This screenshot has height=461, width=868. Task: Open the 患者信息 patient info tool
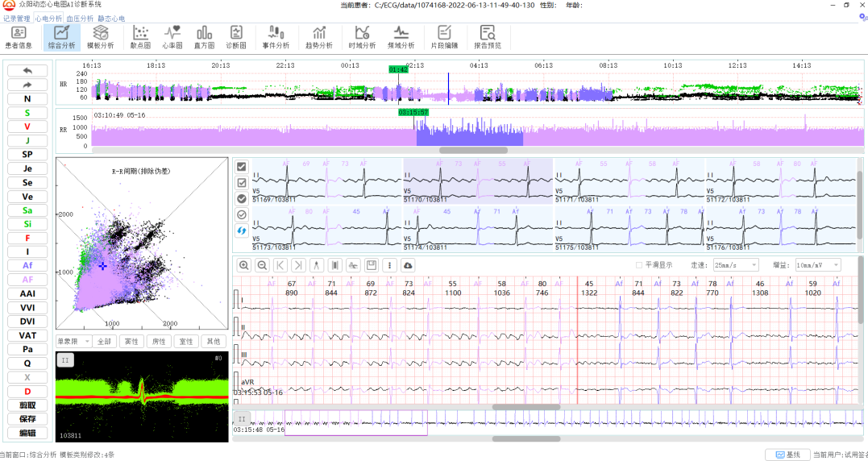pos(19,37)
